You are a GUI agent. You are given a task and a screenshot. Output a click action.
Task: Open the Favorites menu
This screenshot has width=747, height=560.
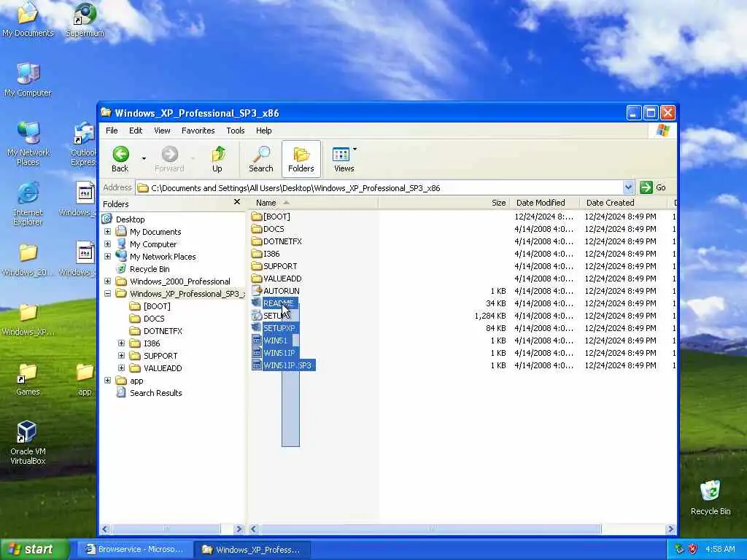click(x=198, y=131)
